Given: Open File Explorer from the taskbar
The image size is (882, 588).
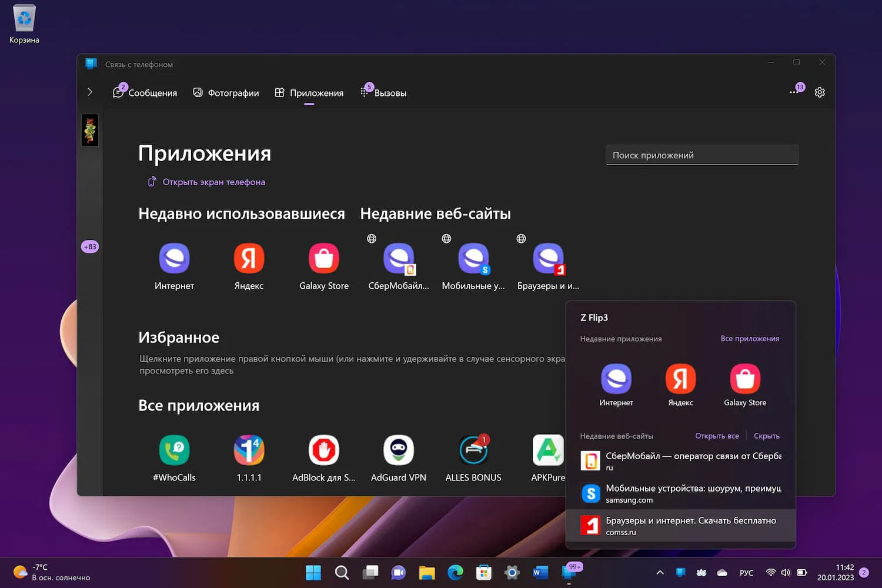Looking at the screenshot, I should point(427,572).
